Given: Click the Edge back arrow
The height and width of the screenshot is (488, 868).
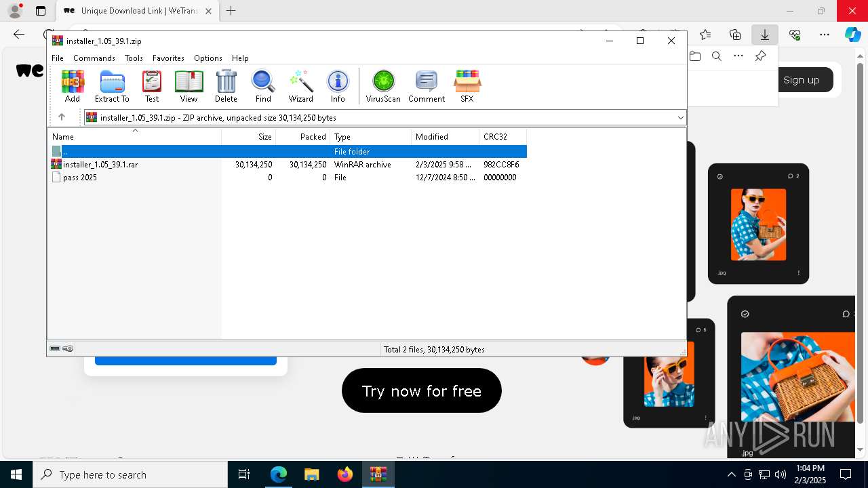Looking at the screenshot, I should tap(19, 35).
